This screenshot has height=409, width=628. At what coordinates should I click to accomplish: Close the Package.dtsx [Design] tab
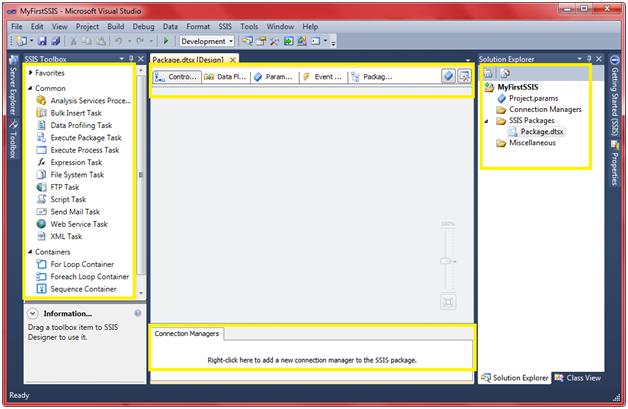point(233,60)
